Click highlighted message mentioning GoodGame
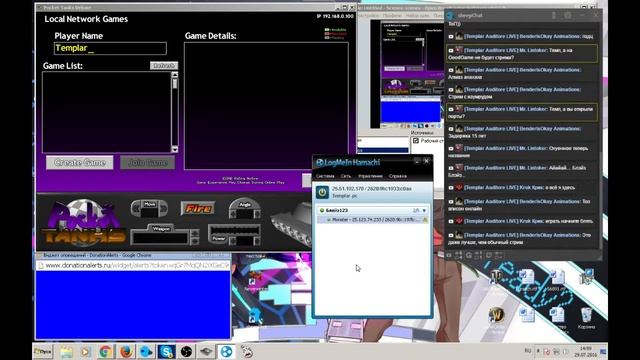Screen dimensions: 640x360 tap(522, 54)
